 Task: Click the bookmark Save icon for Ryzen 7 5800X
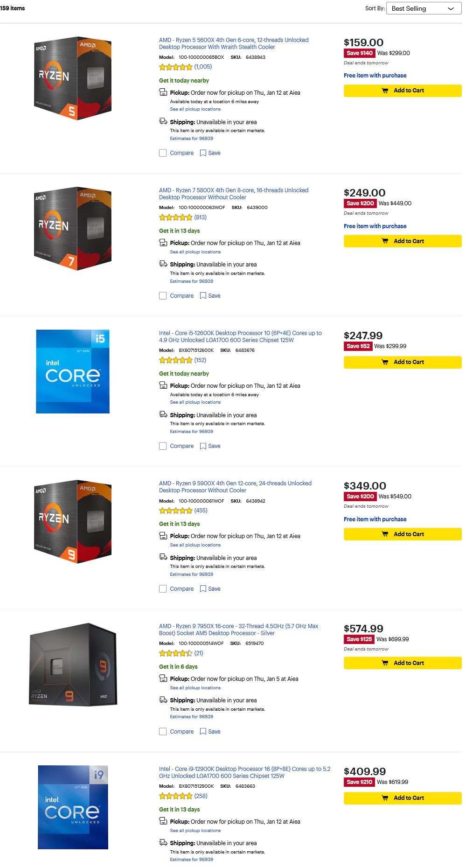(203, 296)
